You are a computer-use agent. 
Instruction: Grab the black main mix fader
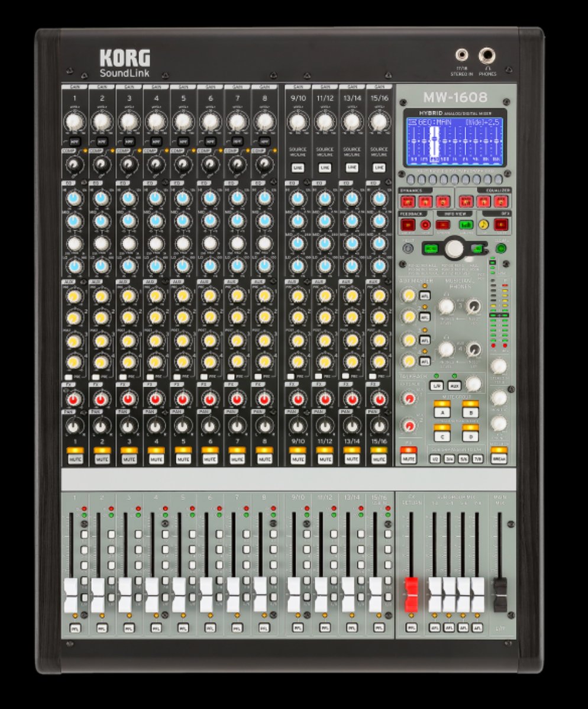coord(499,595)
